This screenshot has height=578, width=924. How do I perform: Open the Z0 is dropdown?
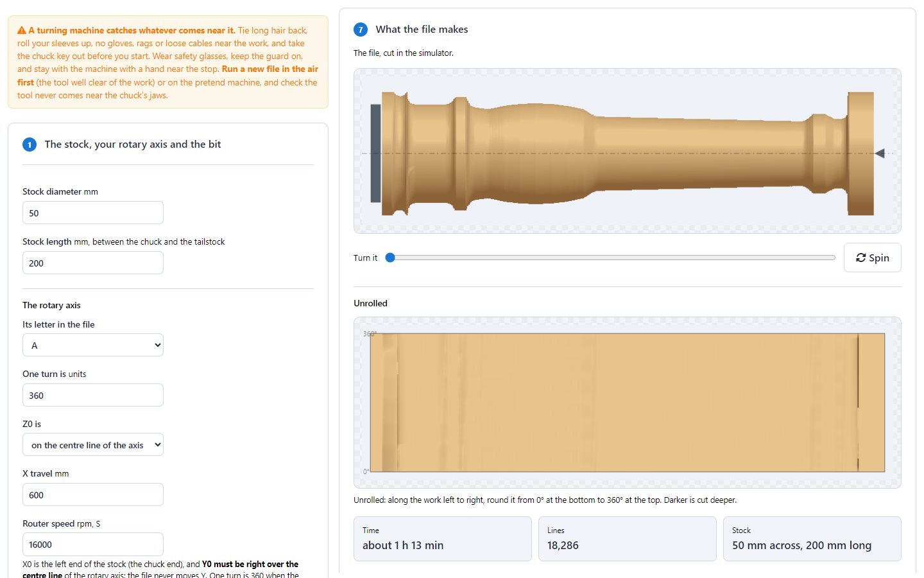pyautogui.click(x=93, y=444)
